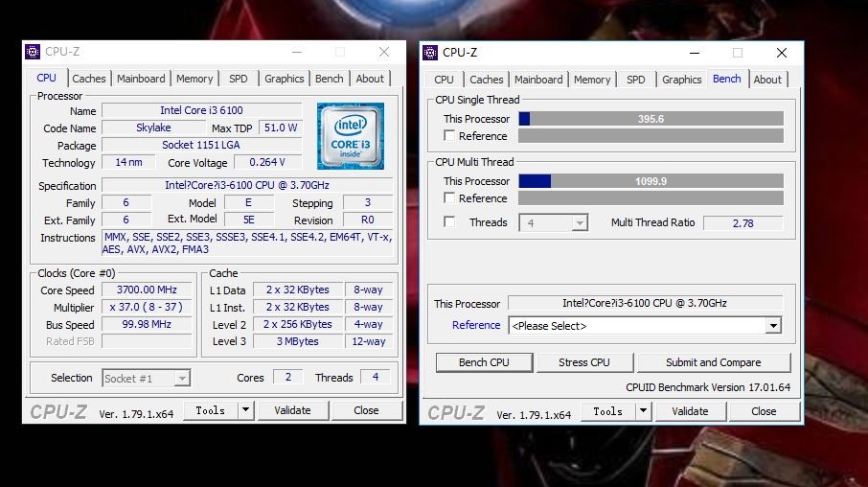Viewport: 868px width, 487px height.
Task: Select SPD tab in right window
Action: pos(635,80)
